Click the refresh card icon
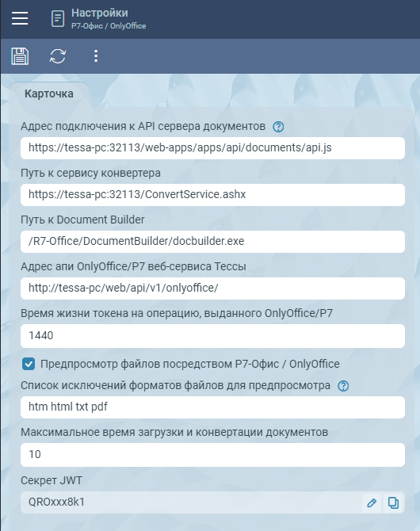This screenshot has height=531, width=420. click(58, 56)
